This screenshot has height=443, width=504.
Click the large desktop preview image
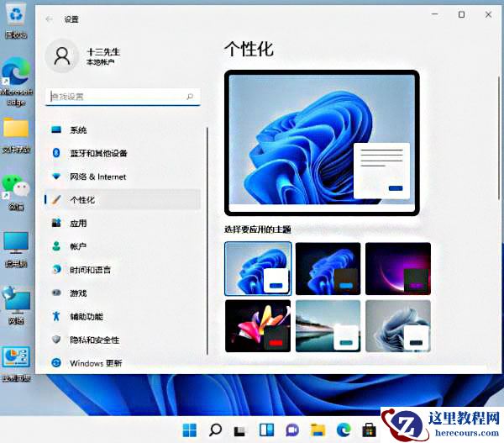(x=322, y=143)
